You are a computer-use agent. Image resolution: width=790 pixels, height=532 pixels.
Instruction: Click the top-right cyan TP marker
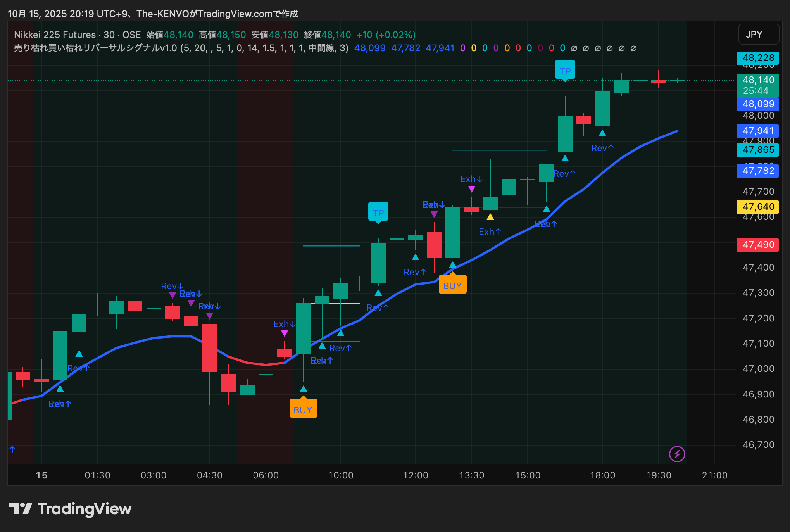coord(565,71)
